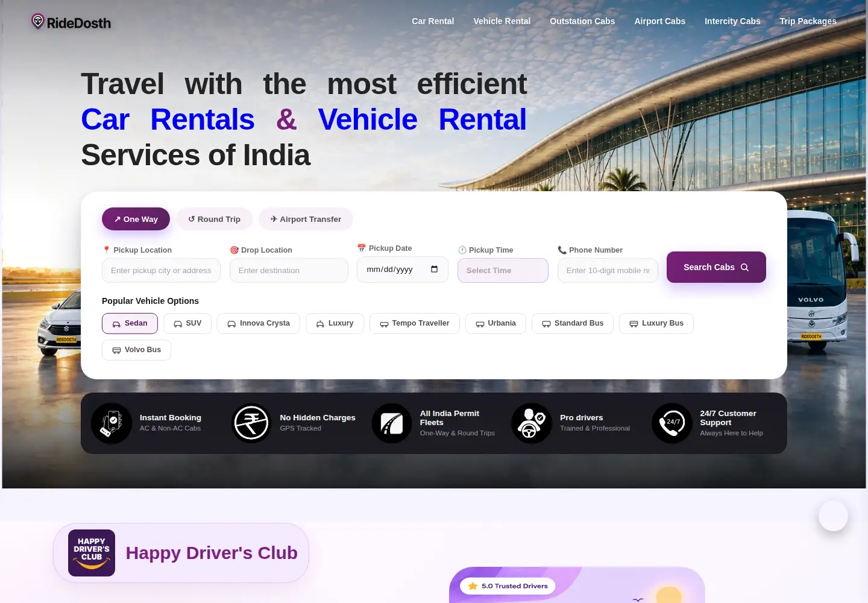Screen dimensions: 868x603
Task: Click the Pro drivers feature title
Action: pyautogui.click(x=581, y=417)
